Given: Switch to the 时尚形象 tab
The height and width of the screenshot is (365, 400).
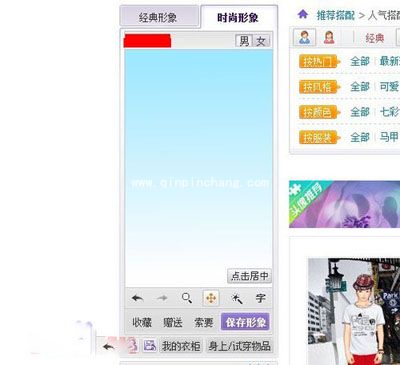Looking at the screenshot, I should pyautogui.click(x=238, y=17).
